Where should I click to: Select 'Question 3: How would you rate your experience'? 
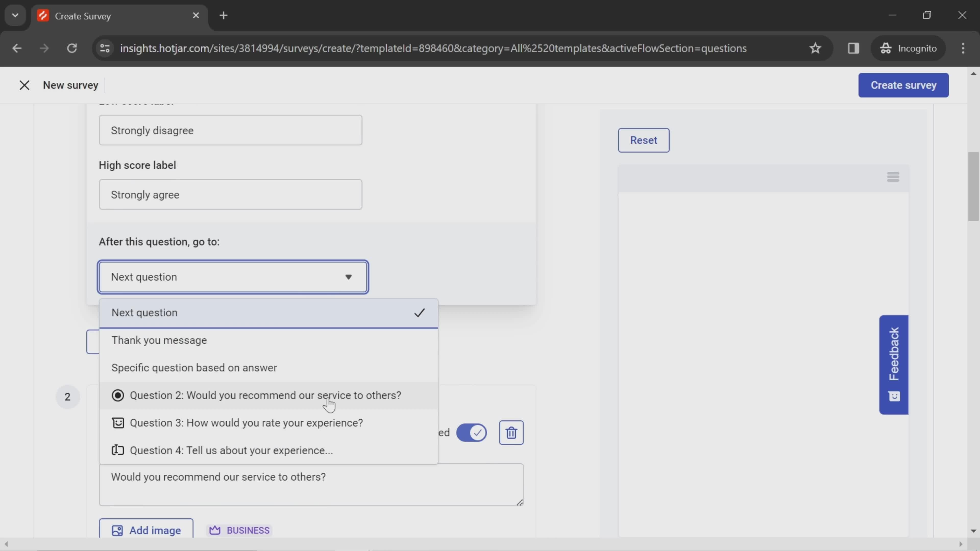click(x=246, y=422)
